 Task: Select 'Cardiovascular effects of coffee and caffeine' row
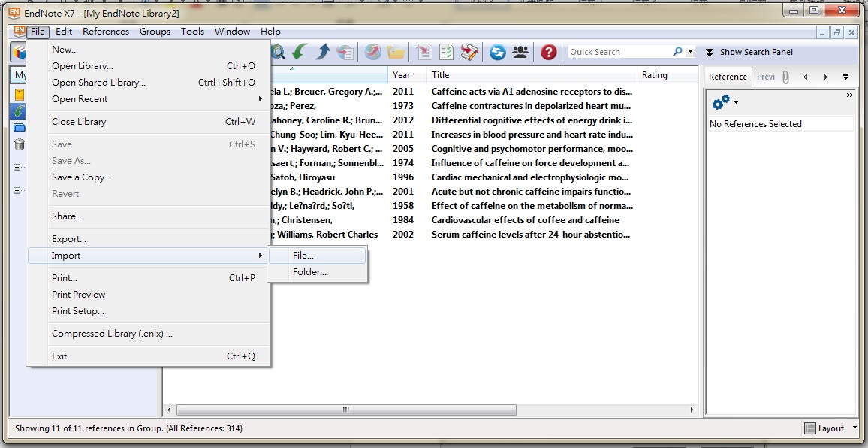pos(430,220)
